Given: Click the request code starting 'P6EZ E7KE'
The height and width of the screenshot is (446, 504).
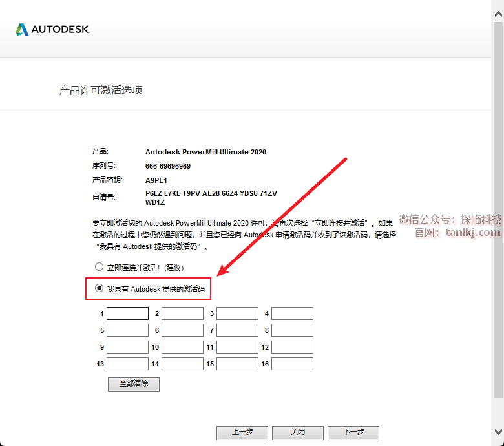Looking at the screenshot, I should pos(211,198).
